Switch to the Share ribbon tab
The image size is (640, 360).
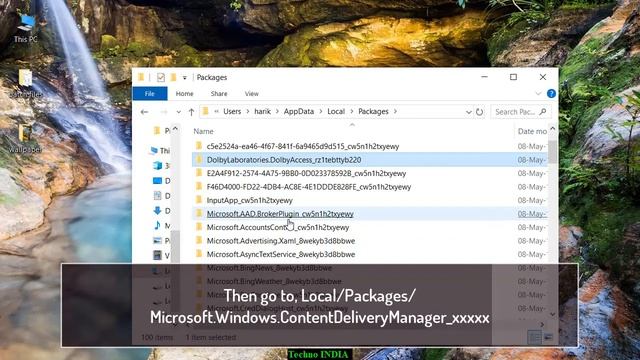(x=219, y=93)
